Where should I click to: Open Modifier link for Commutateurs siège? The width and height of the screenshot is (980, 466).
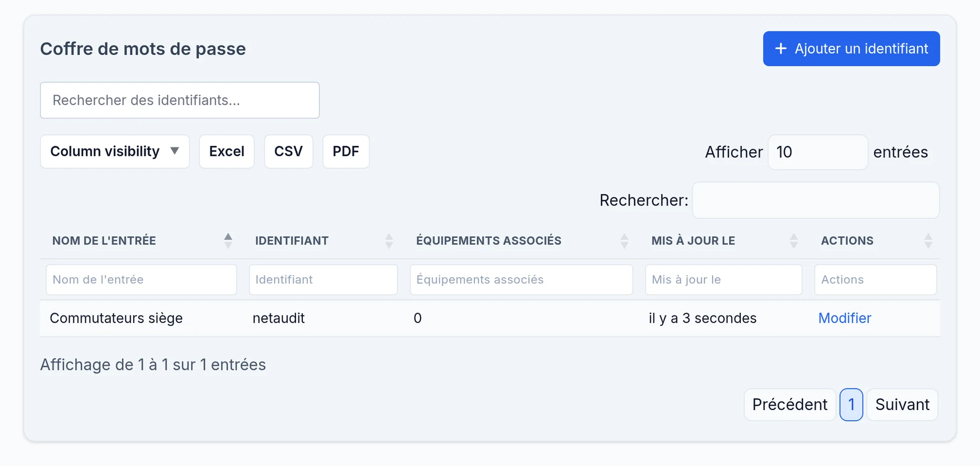pyautogui.click(x=845, y=318)
